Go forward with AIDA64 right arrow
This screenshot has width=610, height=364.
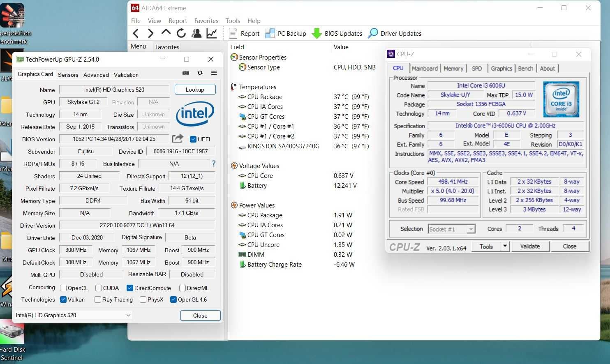point(151,33)
